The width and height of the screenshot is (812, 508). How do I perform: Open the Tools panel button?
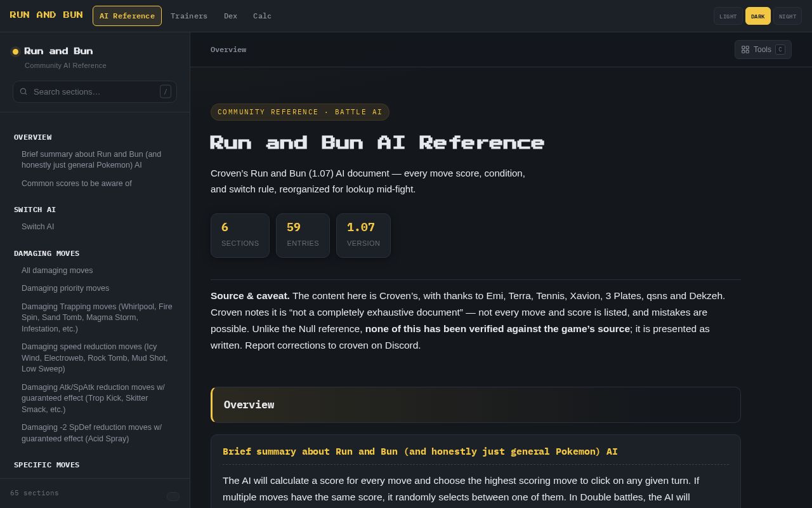click(763, 50)
